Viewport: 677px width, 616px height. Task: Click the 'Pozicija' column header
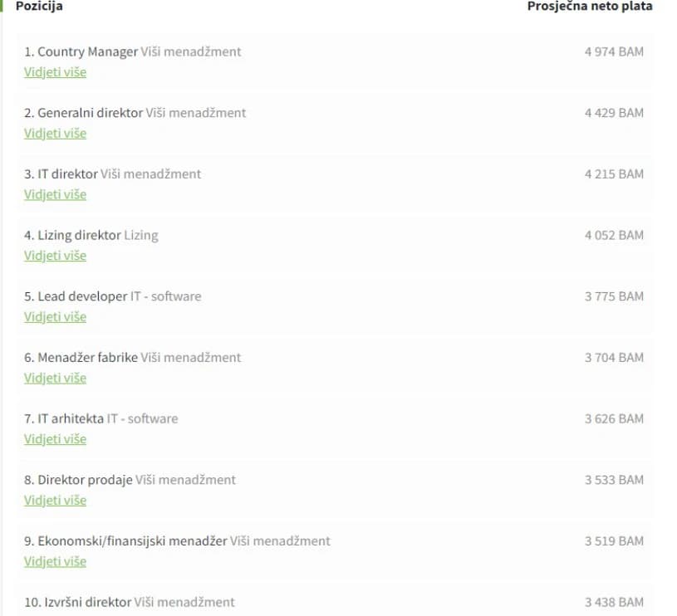click(x=39, y=7)
